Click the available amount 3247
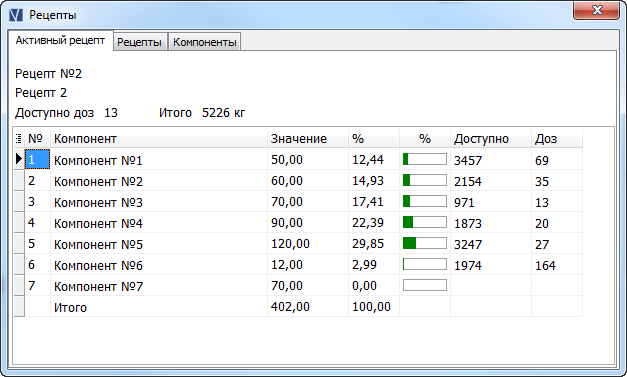Screen dimensions: 627x377 tap(491, 244)
